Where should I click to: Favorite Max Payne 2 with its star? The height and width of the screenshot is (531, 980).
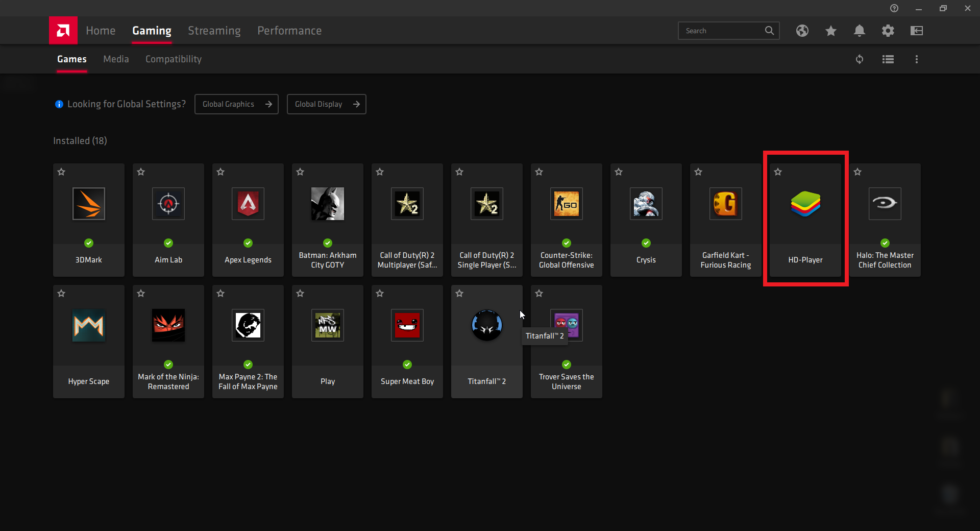coord(220,294)
